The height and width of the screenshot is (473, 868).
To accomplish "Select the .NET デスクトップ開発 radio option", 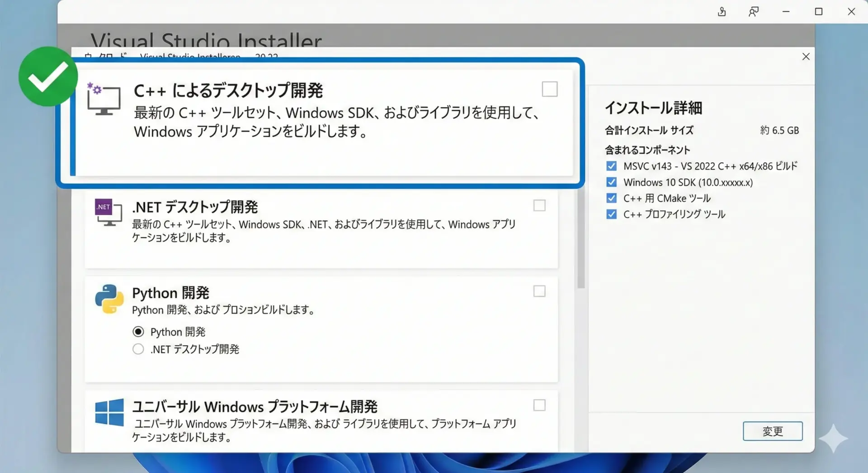I will coord(138,349).
